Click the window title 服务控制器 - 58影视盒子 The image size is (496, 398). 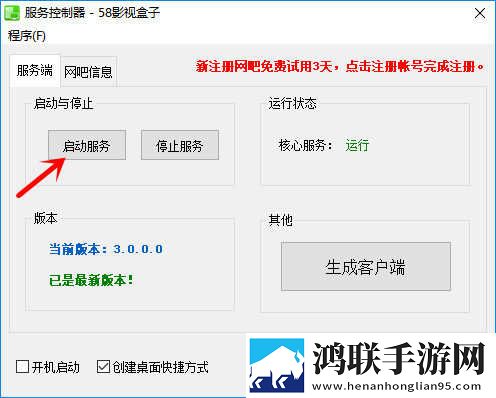92,13
